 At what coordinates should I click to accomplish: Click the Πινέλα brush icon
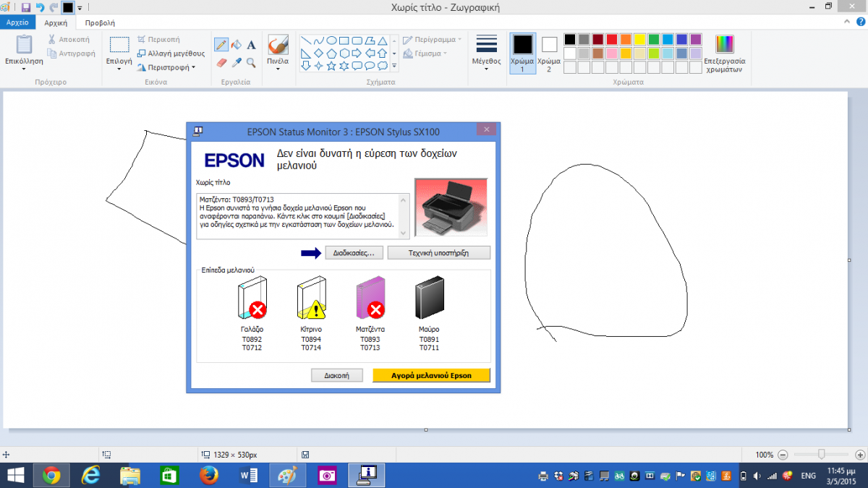point(277,45)
